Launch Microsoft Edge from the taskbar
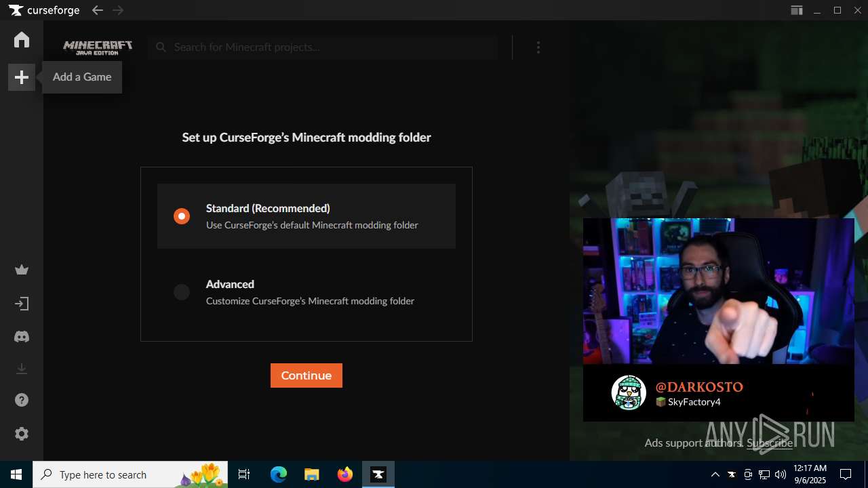Screen dimensions: 868x488 (279, 474)
